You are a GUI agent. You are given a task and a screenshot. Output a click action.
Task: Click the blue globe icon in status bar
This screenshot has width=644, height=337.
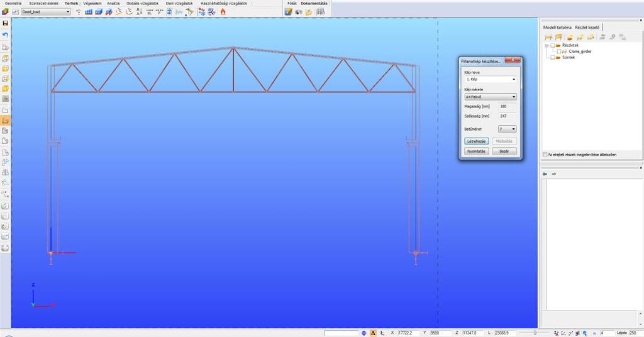pos(364,333)
